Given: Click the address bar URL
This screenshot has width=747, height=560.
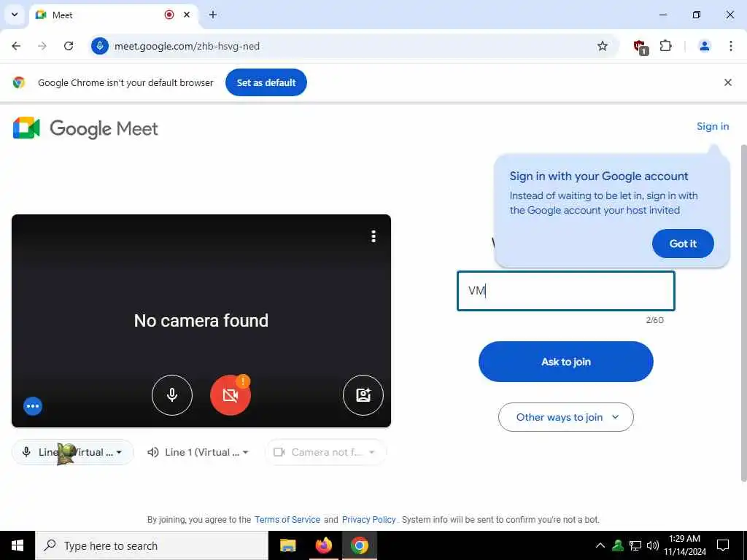Looking at the screenshot, I should click(x=187, y=46).
